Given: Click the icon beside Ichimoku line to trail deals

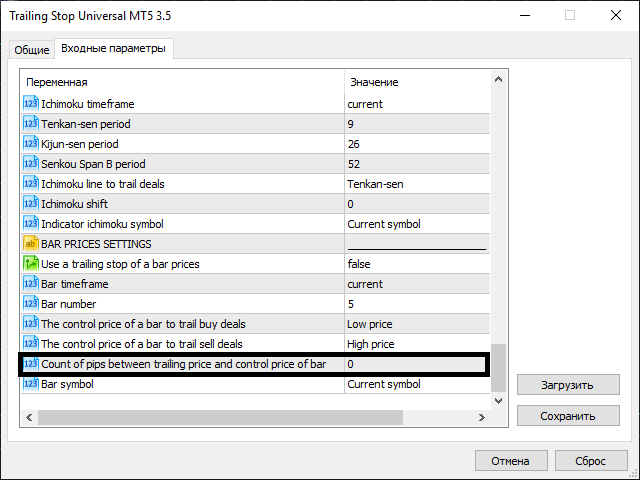Looking at the screenshot, I should click(x=31, y=184).
